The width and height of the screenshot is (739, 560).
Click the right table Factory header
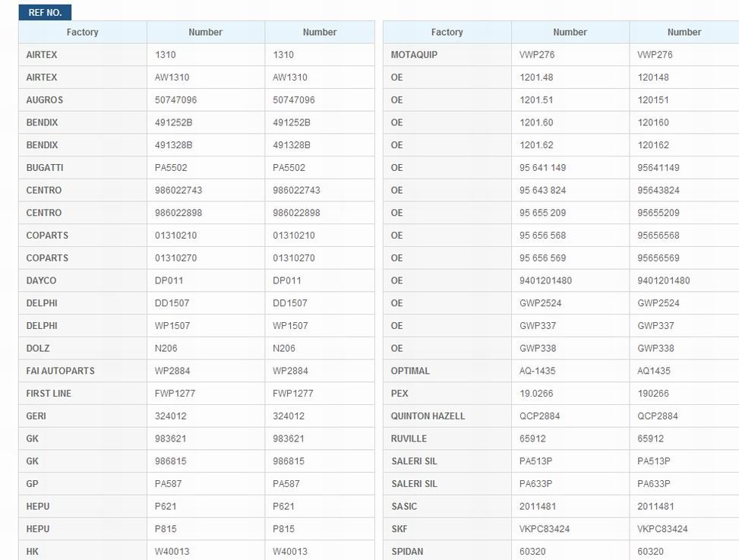coord(447,32)
